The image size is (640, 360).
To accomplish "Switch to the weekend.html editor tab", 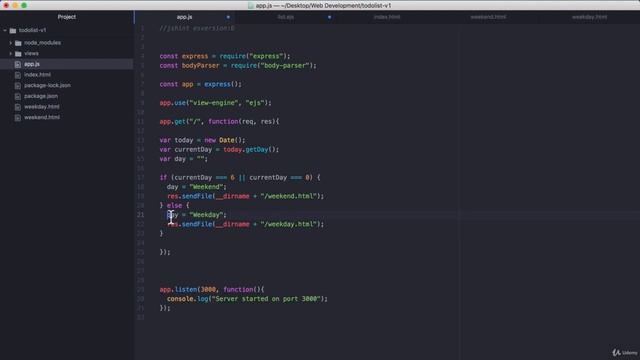I will click(x=488, y=17).
